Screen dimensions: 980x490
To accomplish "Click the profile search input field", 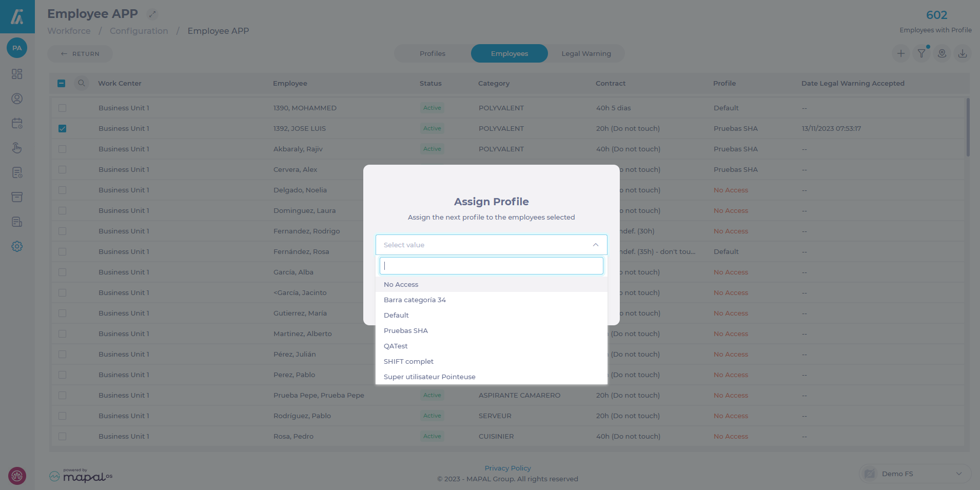I will [x=491, y=266].
